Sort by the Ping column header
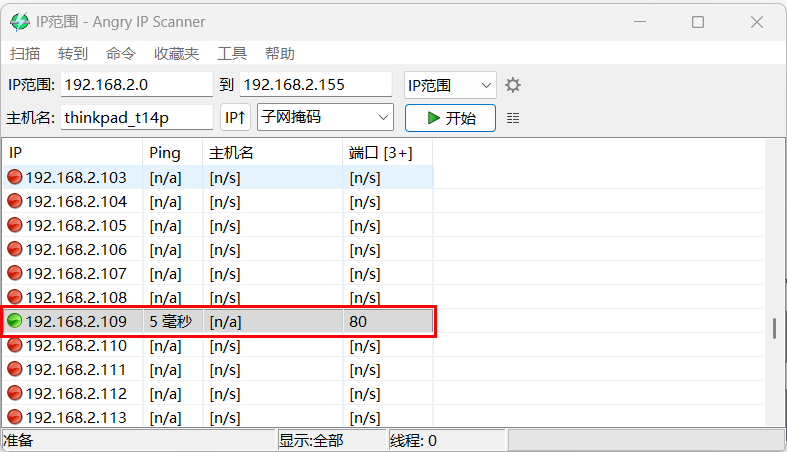The width and height of the screenshot is (787, 452). point(173,153)
